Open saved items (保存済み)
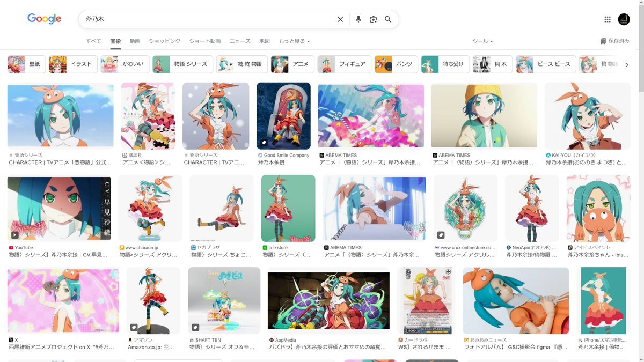Image resolution: width=644 pixels, height=362 pixels. [615, 41]
